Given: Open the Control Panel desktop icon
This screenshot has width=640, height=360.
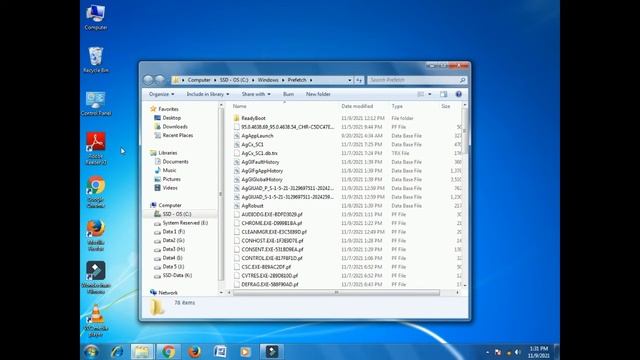Looking at the screenshot, I should [x=96, y=103].
